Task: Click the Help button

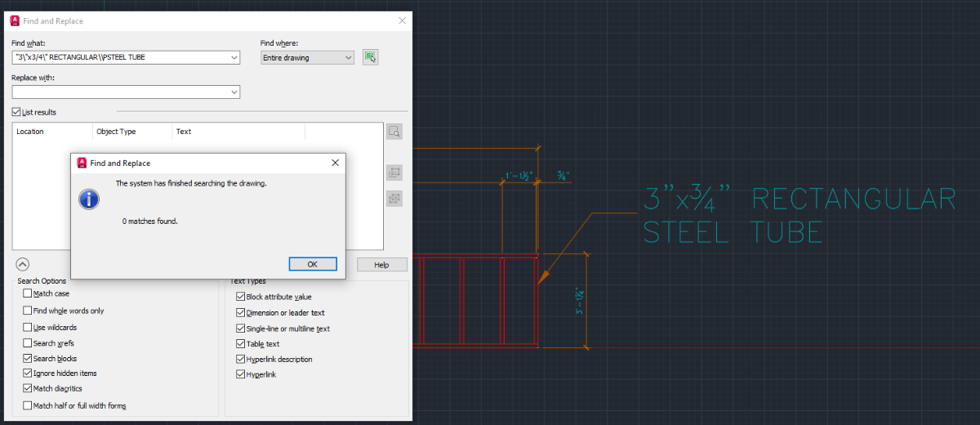Action: click(381, 265)
